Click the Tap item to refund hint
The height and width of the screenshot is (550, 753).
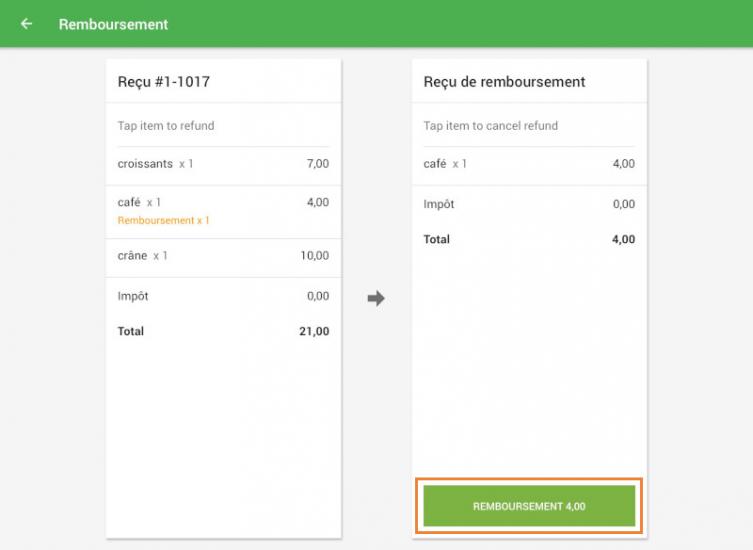[x=166, y=126]
